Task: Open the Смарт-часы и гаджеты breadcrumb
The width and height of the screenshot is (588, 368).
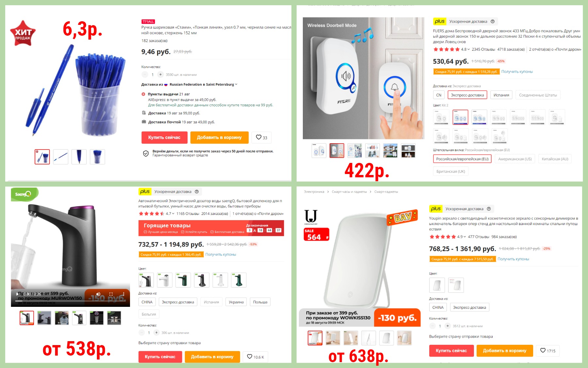Action: (x=349, y=192)
